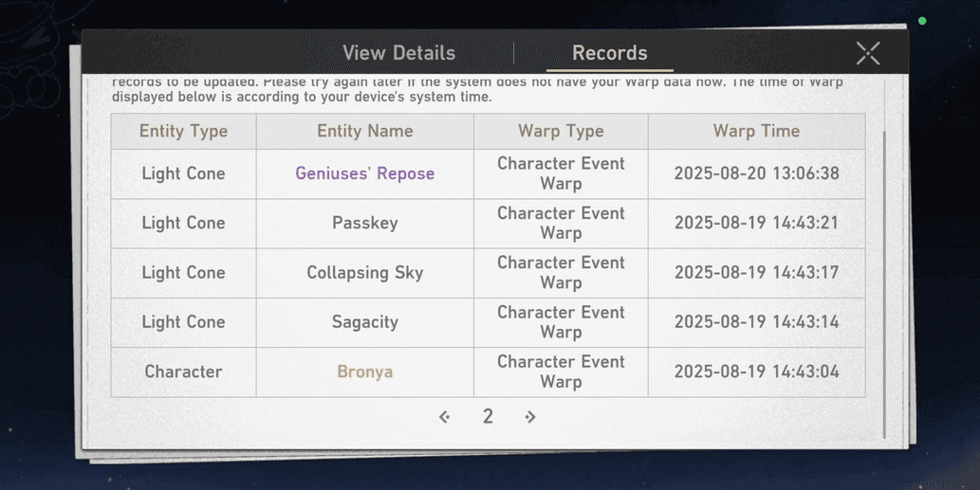Click Light Cone cell in Passkey row
The width and height of the screenshot is (980, 490).
coord(183,223)
